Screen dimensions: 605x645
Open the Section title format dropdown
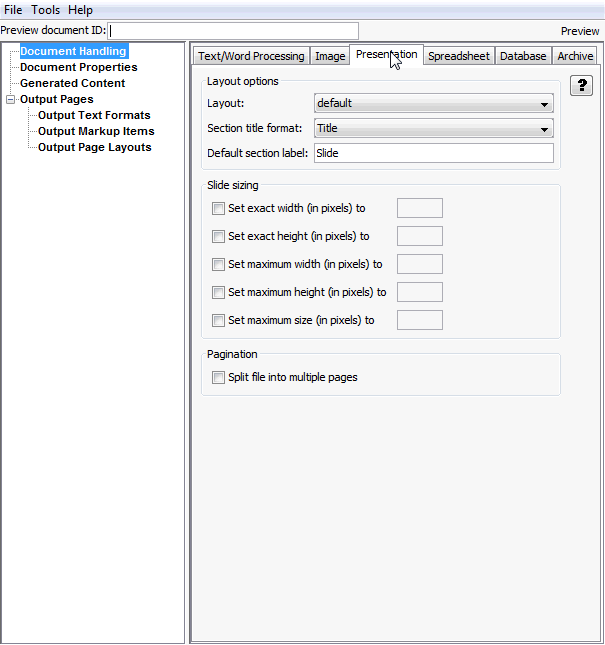pos(433,128)
